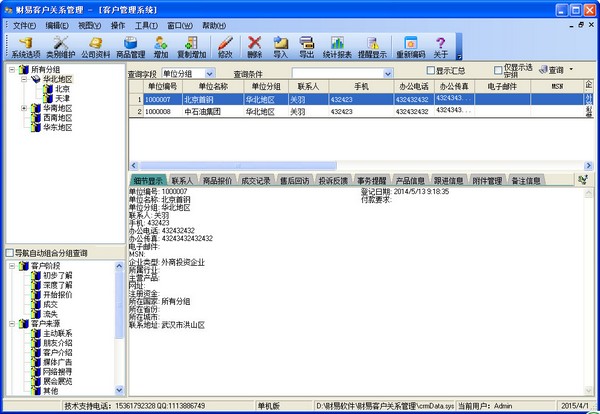Switch to the 附件管理 tab

487,180
